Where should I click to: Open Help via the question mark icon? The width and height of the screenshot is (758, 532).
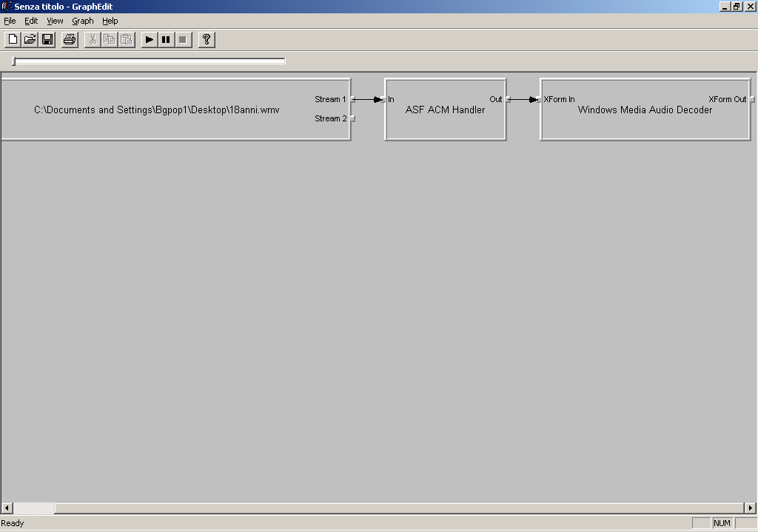[207, 40]
